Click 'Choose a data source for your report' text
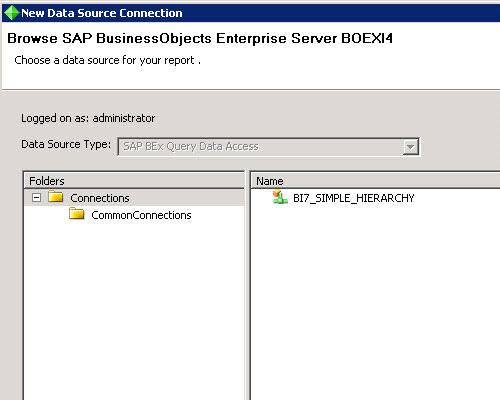Screen dimensions: 500x400 107,60
